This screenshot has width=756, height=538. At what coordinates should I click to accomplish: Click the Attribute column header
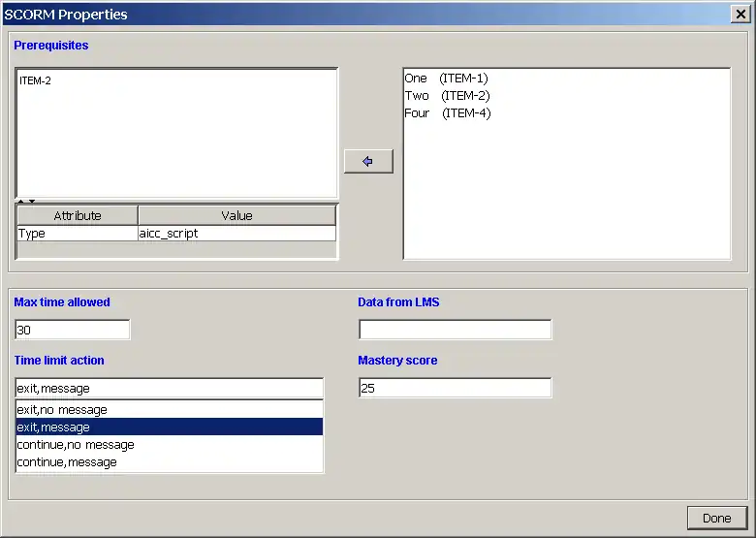click(78, 215)
